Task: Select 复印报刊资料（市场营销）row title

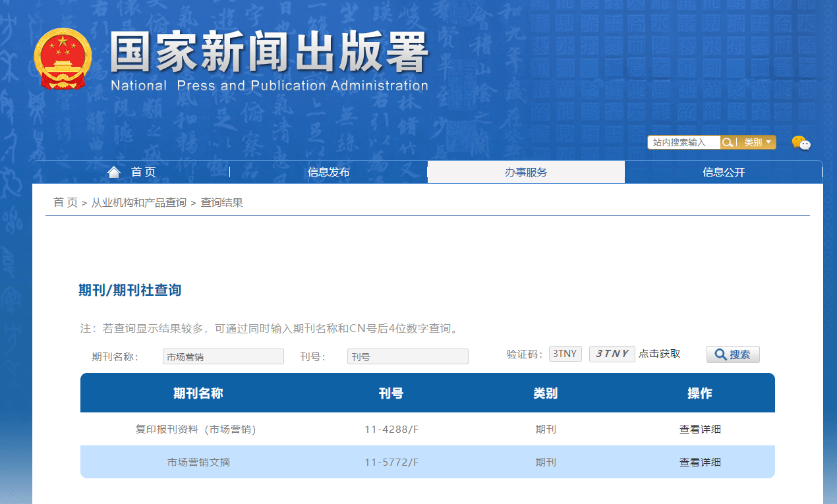Action: 196,429
